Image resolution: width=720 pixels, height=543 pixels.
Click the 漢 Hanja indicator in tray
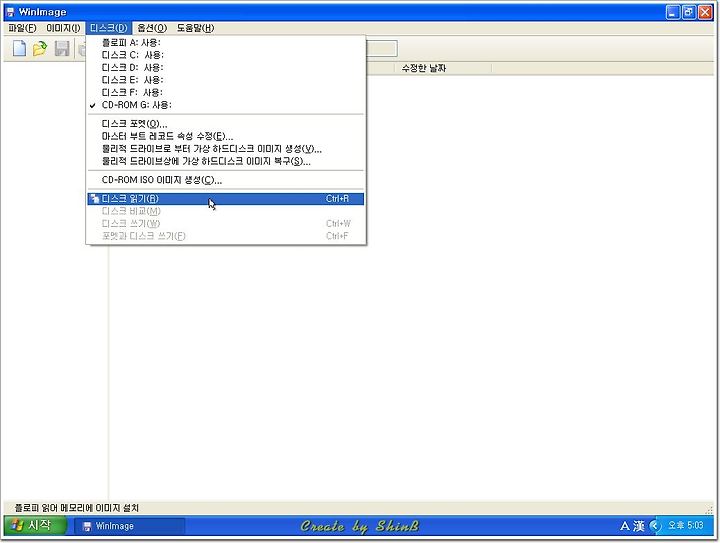[639, 526]
